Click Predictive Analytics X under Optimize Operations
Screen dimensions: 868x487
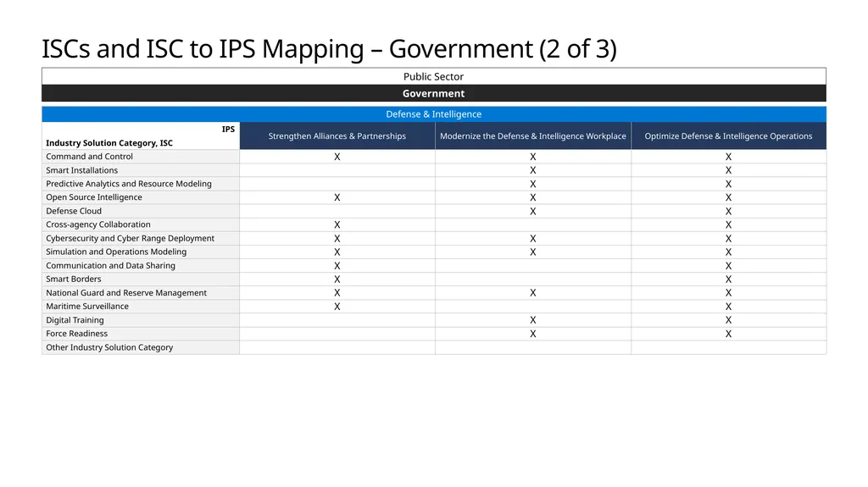(x=728, y=184)
